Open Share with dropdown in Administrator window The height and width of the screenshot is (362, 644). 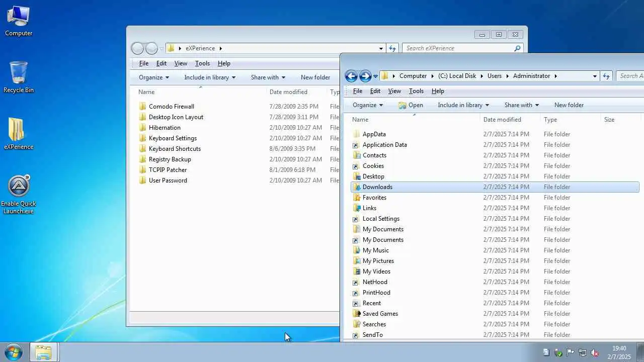[x=522, y=105]
